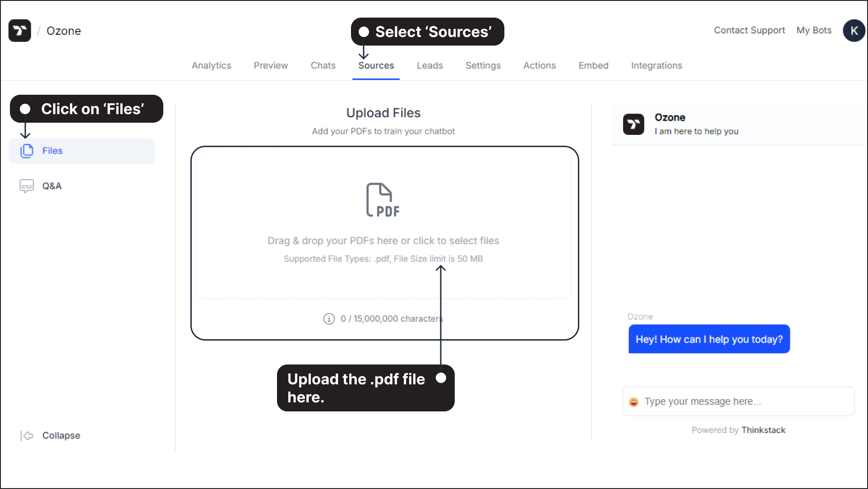Expand the Embed navigation tab
Screen dimensions: 868x489
(x=594, y=65)
